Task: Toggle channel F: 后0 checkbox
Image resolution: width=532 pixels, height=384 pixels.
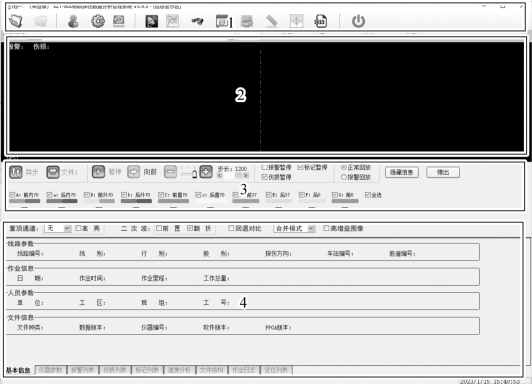Action: (302, 195)
